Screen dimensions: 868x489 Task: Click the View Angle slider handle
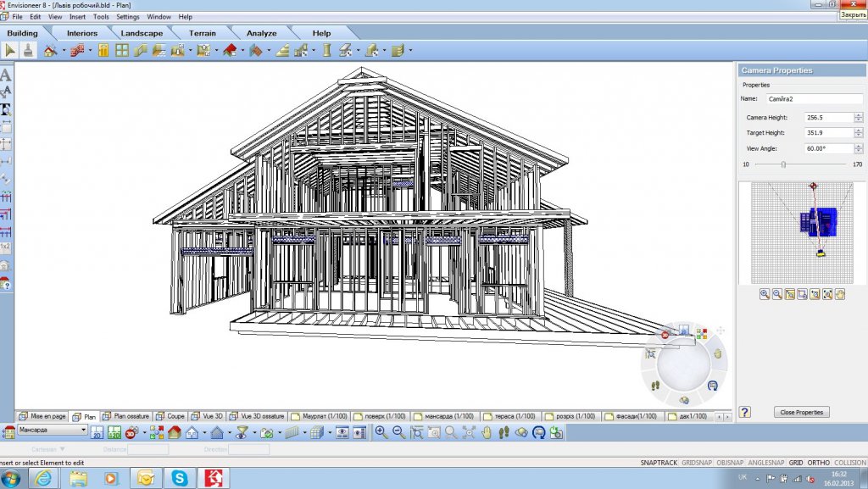click(783, 164)
